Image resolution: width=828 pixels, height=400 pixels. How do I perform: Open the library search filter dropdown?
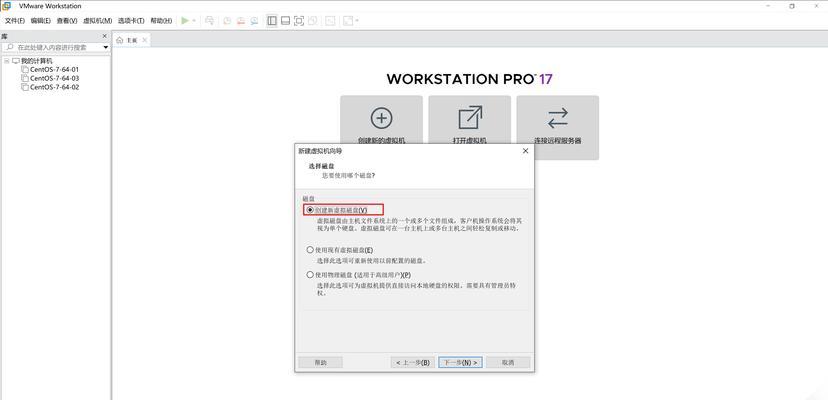(x=106, y=47)
